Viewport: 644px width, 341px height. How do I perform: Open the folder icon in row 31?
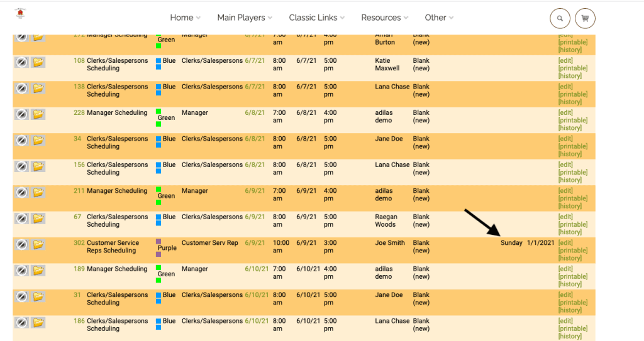(x=38, y=296)
